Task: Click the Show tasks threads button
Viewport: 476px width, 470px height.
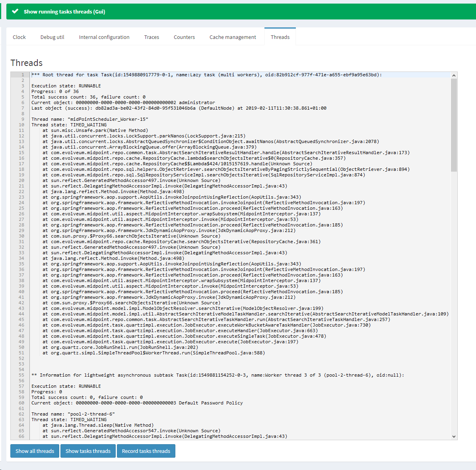Action: click(88, 451)
